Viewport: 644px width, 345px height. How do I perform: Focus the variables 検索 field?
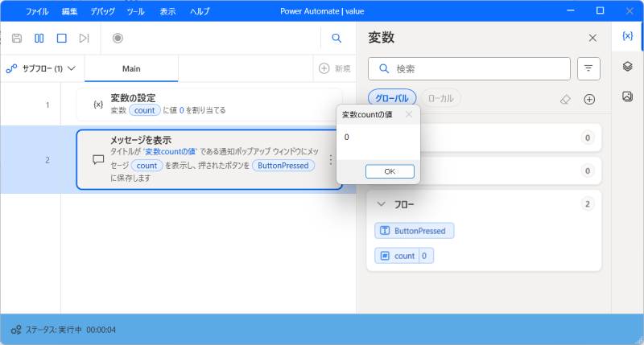469,68
